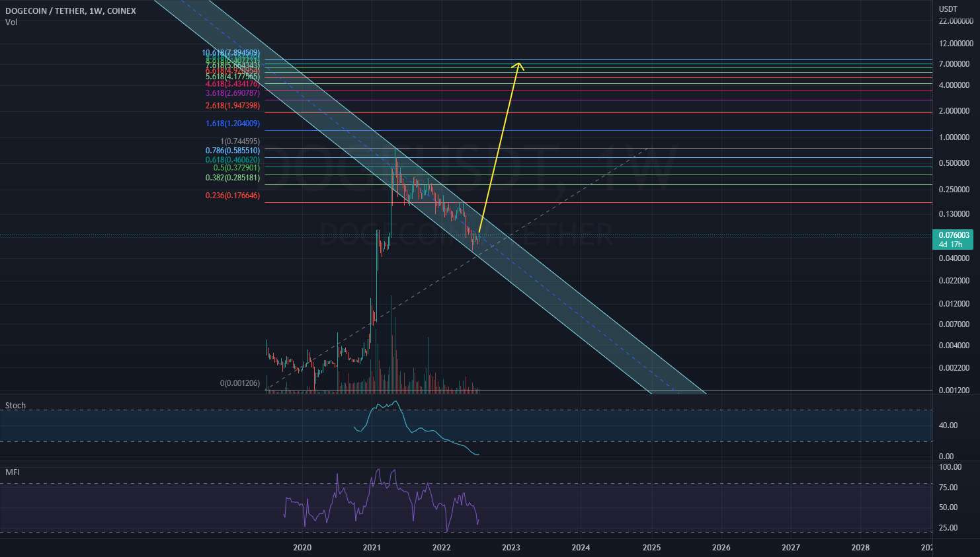The width and height of the screenshot is (980, 557).
Task: Click price axis value 0.004000
Action: click(x=954, y=346)
